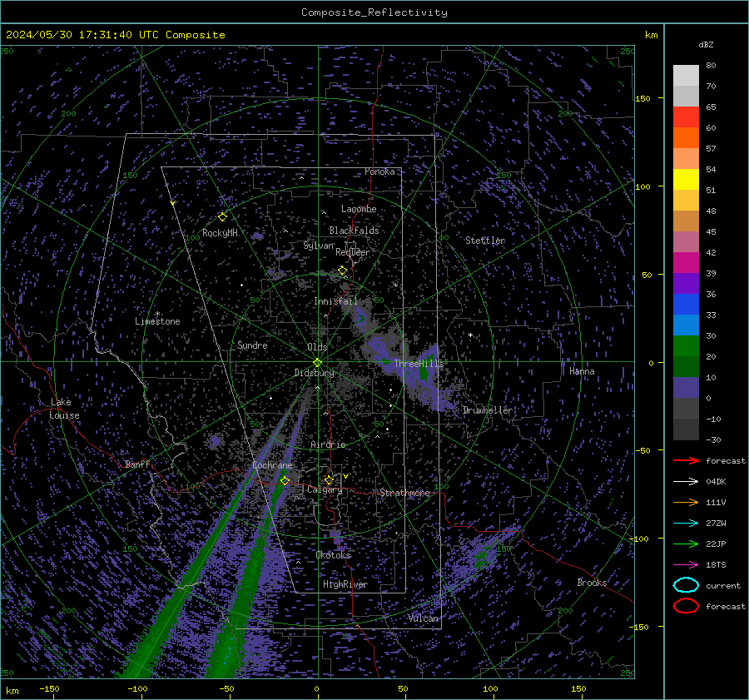Click the Sundre label
The image size is (749, 700).
pos(252,345)
